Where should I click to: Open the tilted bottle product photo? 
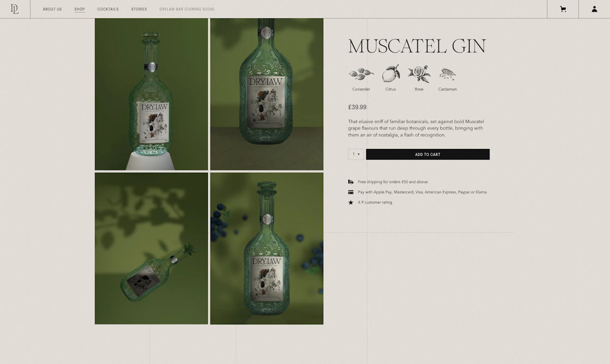point(151,249)
